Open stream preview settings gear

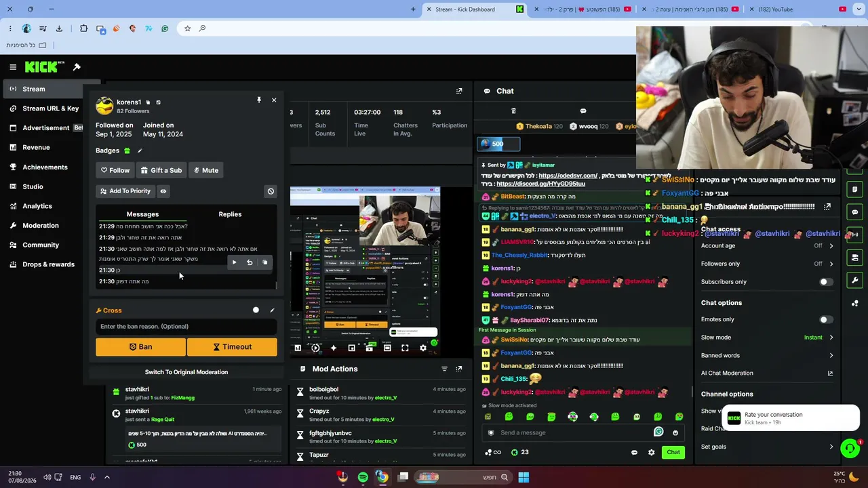423,348
